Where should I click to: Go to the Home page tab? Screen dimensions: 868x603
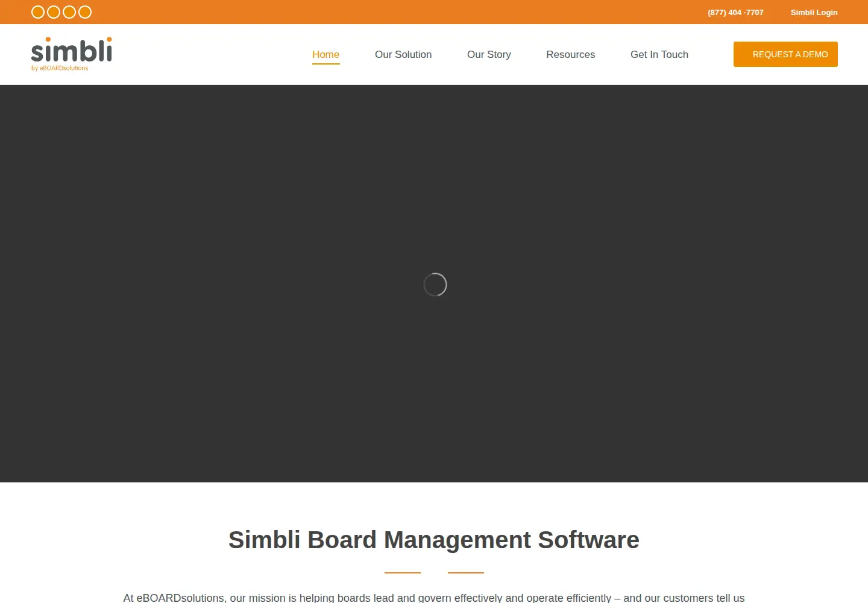click(325, 54)
